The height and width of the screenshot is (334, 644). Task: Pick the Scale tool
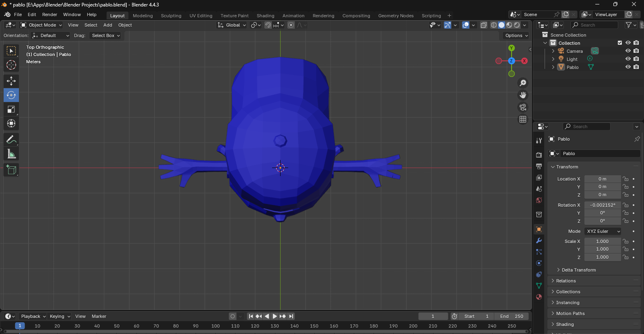coord(11,109)
